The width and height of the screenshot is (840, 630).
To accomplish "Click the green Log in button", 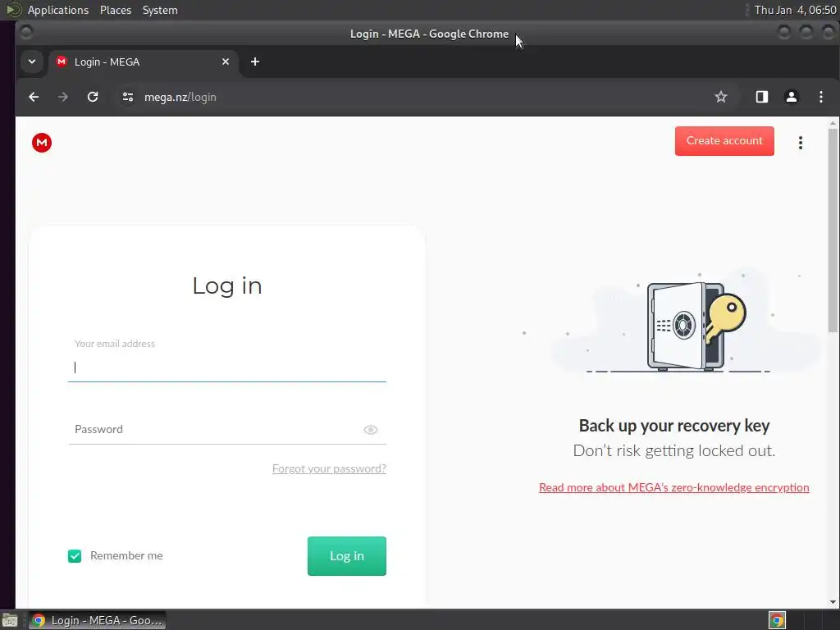I will point(347,556).
